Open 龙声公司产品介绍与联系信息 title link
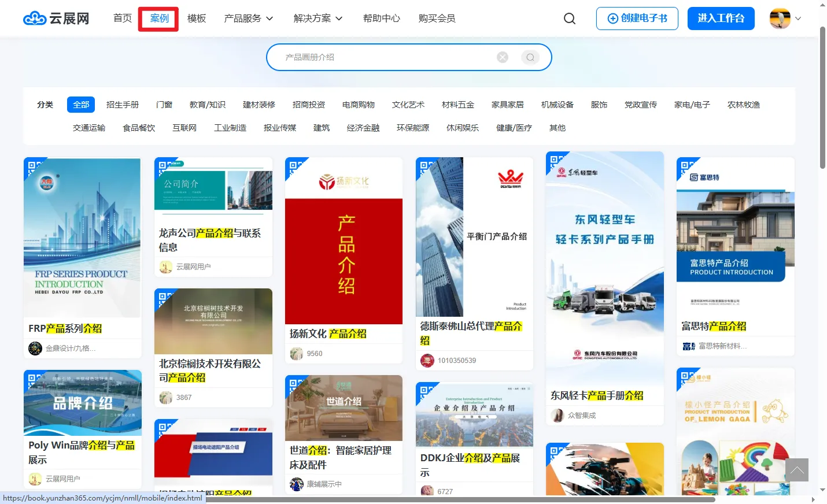The image size is (827, 504). click(210, 240)
